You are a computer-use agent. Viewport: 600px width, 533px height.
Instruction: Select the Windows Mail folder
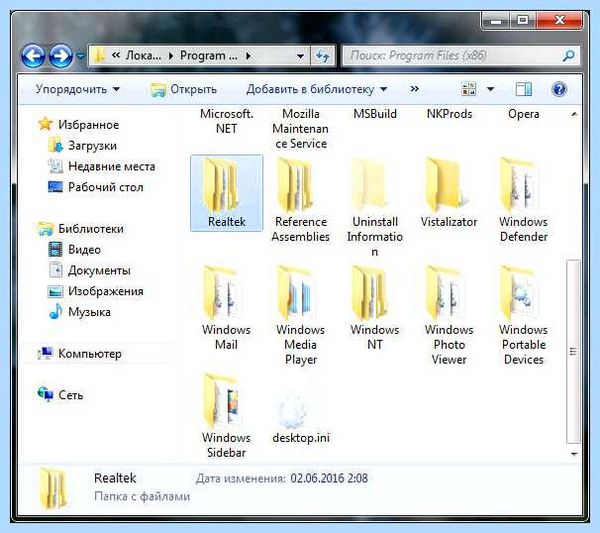[x=226, y=308]
